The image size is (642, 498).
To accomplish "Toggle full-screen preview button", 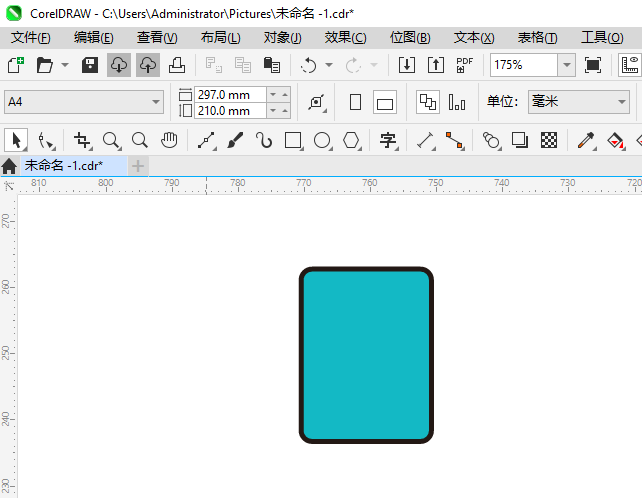I will (x=593, y=65).
